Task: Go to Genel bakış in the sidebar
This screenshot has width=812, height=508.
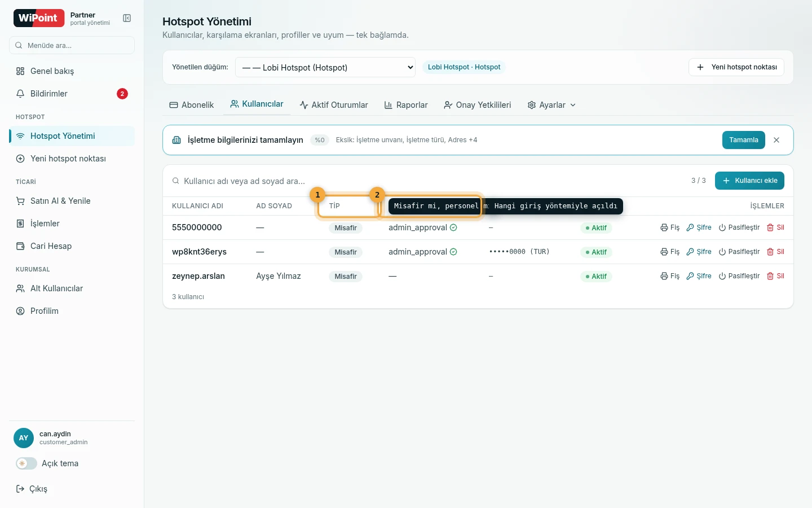Action: (x=72, y=71)
